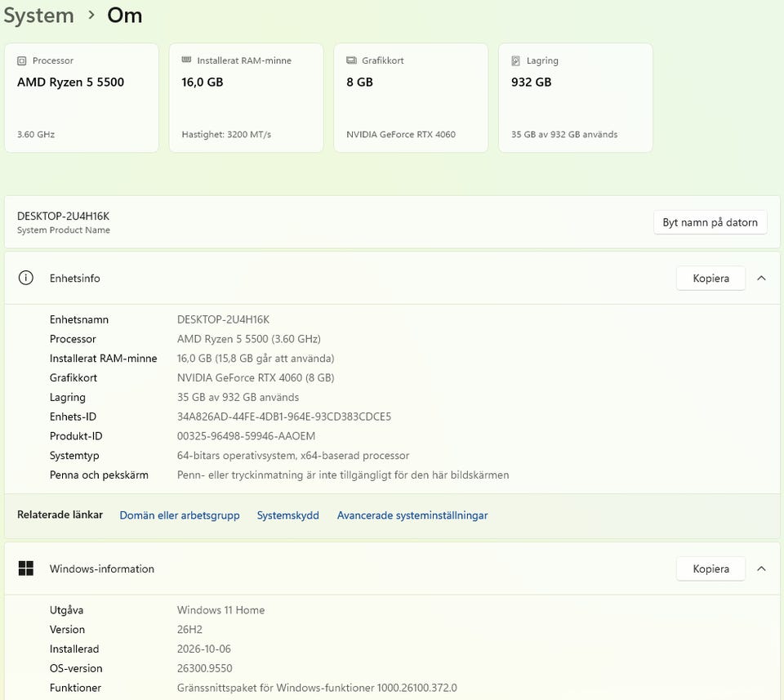Open Avancerade systeminställningar link
This screenshot has width=784, height=700.
pyautogui.click(x=412, y=515)
